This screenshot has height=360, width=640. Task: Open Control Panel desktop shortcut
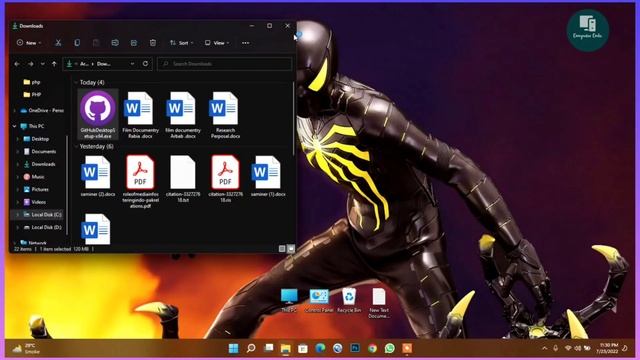pyautogui.click(x=319, y=300)
